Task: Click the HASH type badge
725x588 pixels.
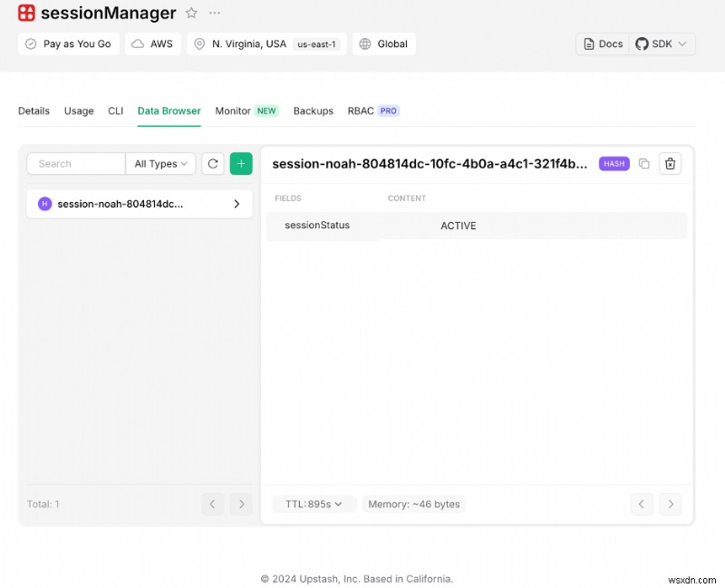Action: (x=614, y=164)
